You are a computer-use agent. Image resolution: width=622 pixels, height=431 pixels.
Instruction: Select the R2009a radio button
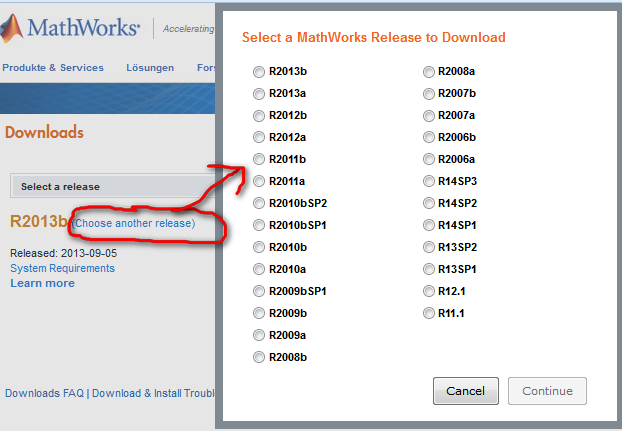point(259,335)
